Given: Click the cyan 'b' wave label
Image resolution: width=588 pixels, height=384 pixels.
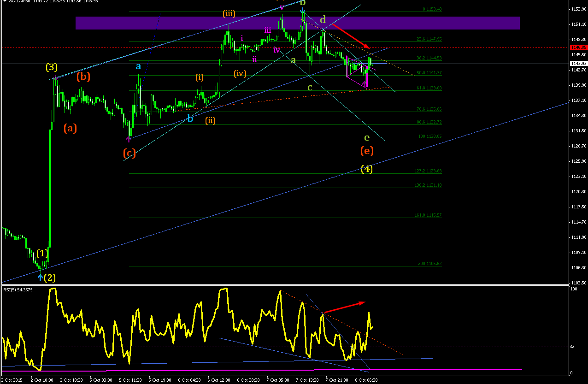Looking at the screenshot, I should coord(190,118).
